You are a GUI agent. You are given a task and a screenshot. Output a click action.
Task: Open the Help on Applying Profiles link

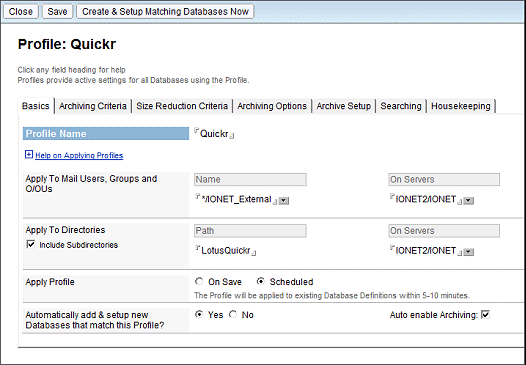(x=79, y=155)
